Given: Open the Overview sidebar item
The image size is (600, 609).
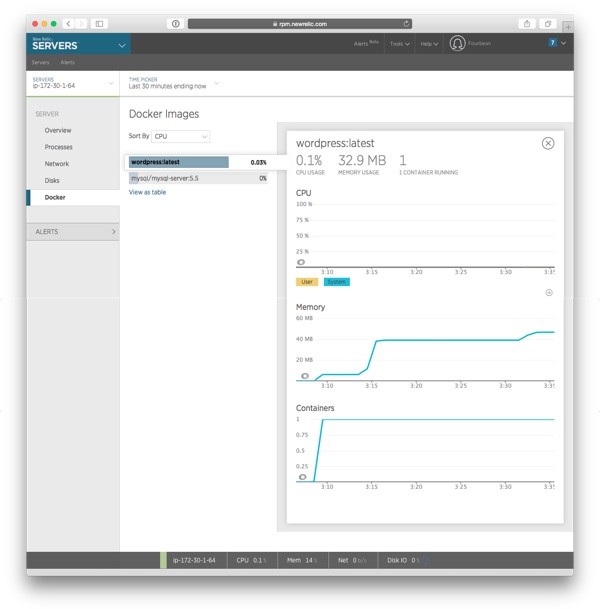Looking at the screenshot, I should [58, 130].
